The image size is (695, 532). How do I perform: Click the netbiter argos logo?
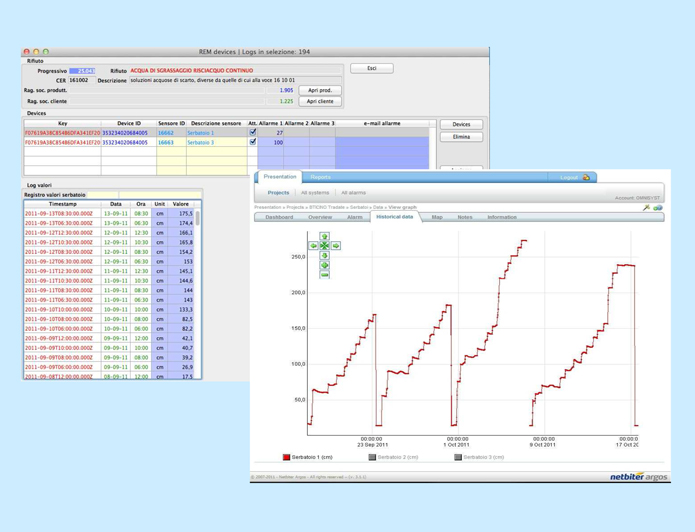point(638,477)
